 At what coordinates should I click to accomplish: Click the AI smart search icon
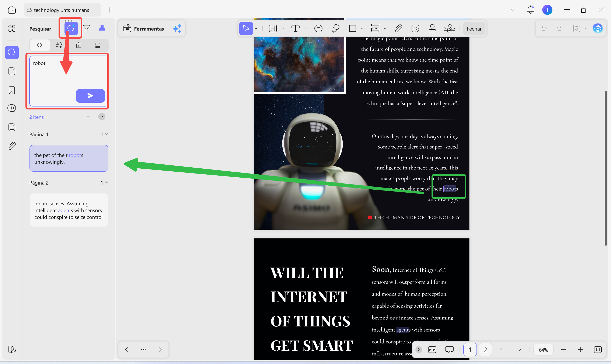71,28
